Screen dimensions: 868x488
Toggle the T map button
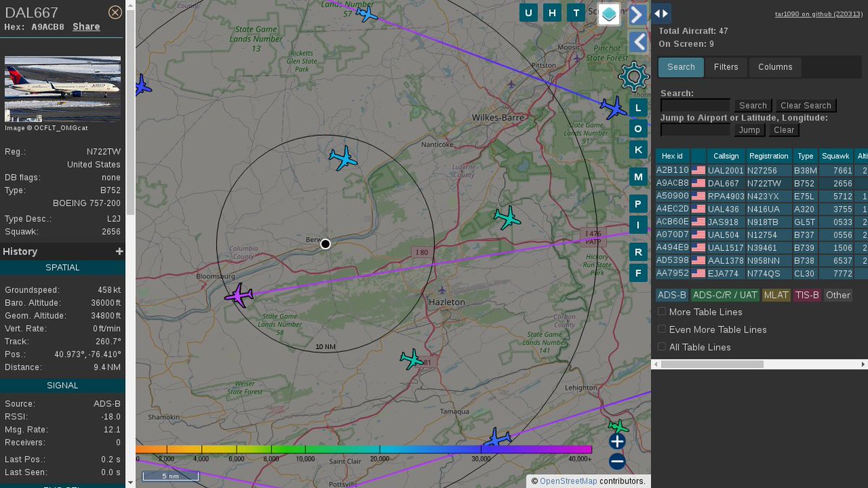point(576,12)
